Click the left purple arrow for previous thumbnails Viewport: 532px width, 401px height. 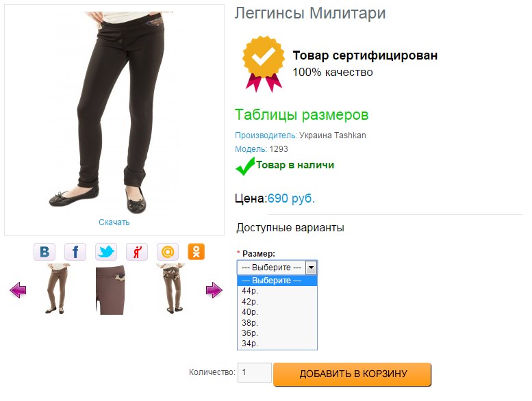point(18,291)
